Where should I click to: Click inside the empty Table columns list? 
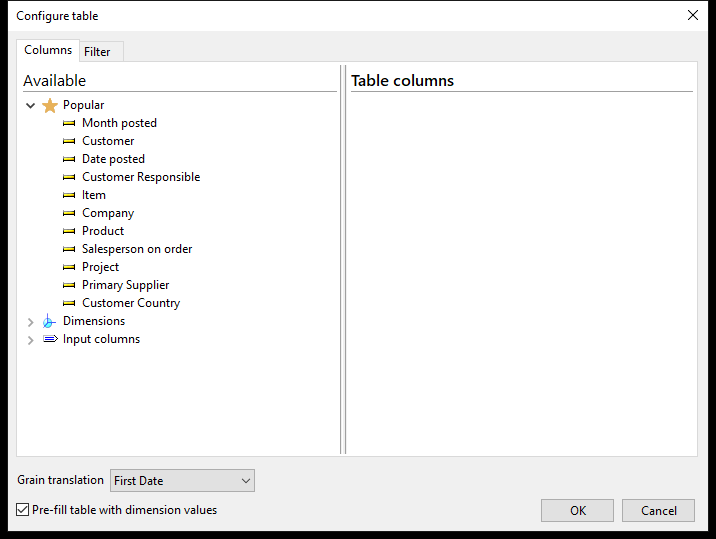521,273
